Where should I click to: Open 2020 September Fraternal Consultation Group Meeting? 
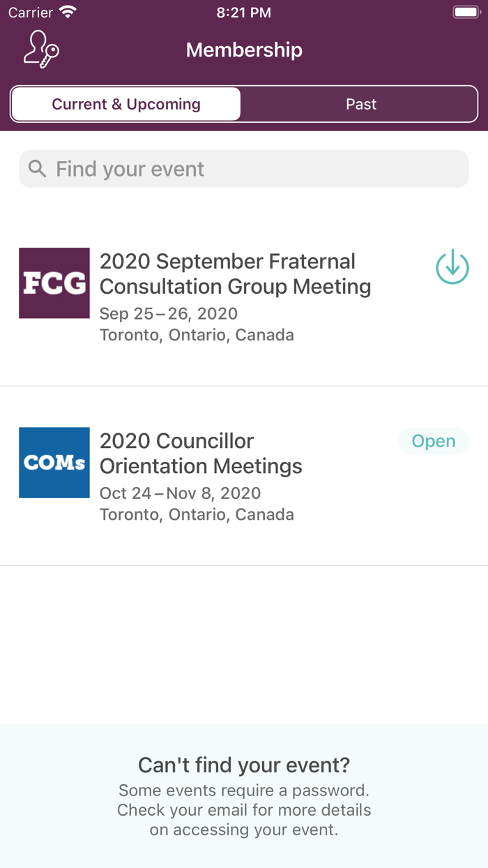[235, 274]
